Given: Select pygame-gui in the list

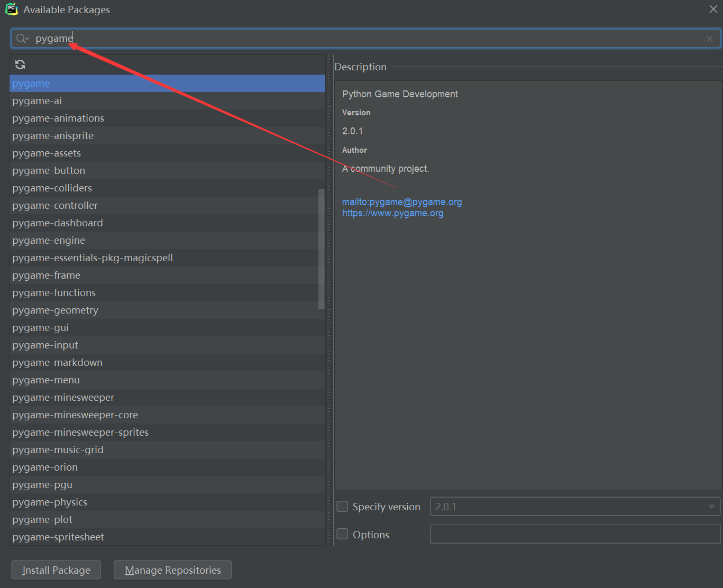Looking at the screenshot, I should coord(167,327).
